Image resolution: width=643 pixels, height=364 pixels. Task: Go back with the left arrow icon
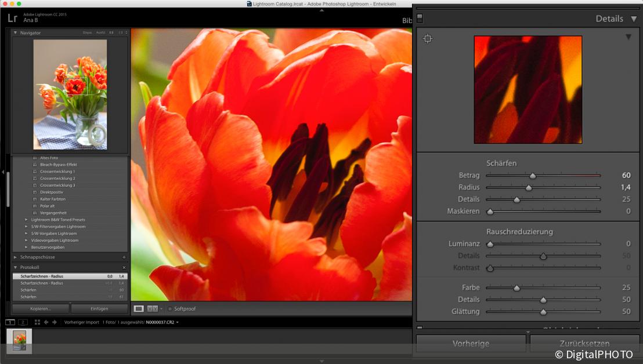pyautogui.click(x=46, y=322)
